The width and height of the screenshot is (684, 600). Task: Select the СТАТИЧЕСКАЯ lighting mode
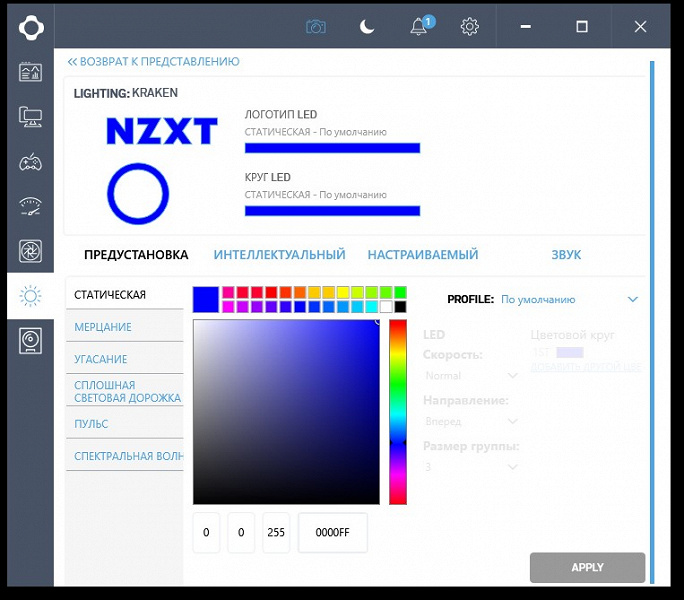point(125,295)
